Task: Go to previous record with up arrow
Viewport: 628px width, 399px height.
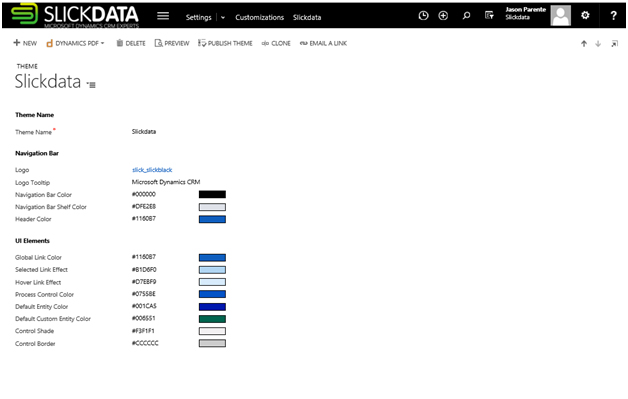Action: click(x=584, y=44)
